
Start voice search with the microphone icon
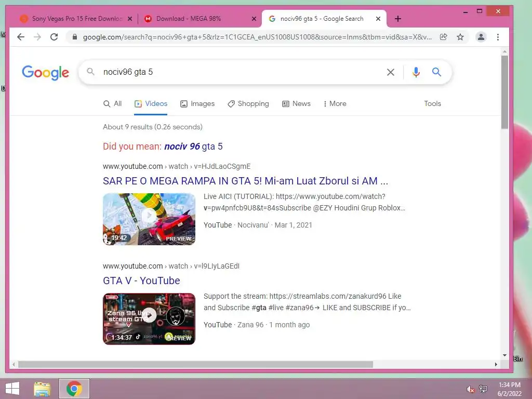tap(416, 72)
